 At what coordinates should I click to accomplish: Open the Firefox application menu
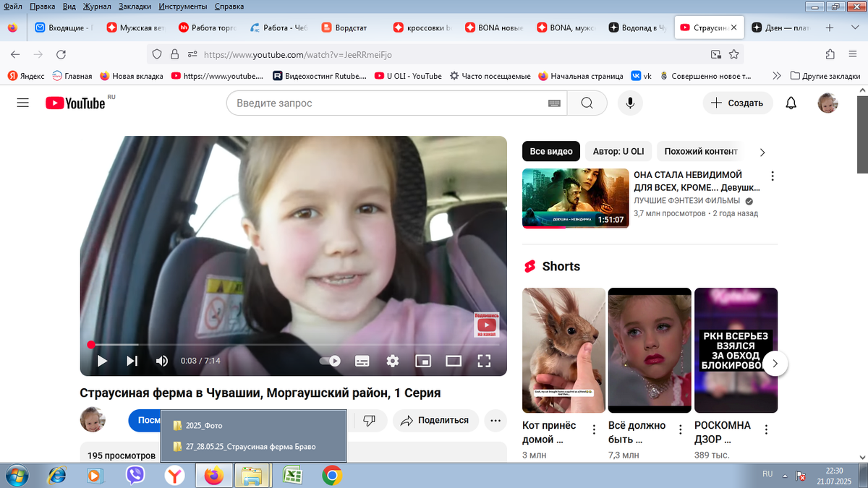(853, 54)
